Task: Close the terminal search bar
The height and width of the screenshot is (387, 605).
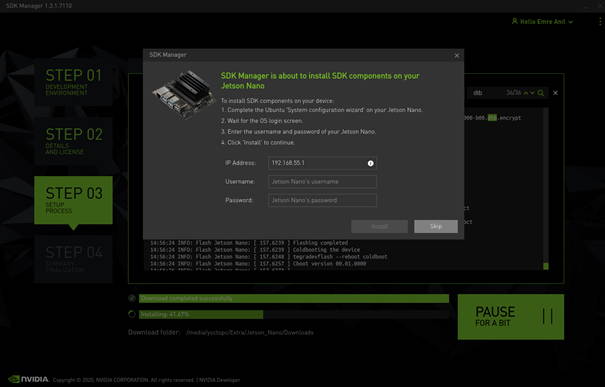Action: (x=555, y=93)
